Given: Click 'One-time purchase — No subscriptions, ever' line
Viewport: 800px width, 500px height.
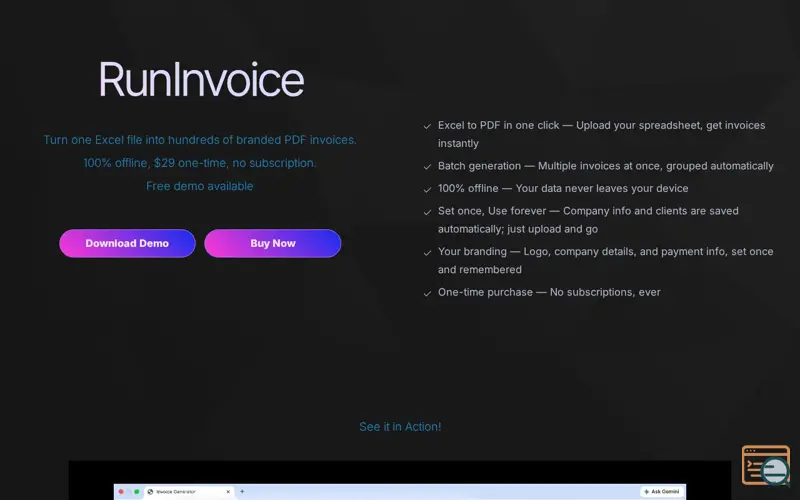Looking at the screenshot, I should pyautogui.click(x=549, y=292).
